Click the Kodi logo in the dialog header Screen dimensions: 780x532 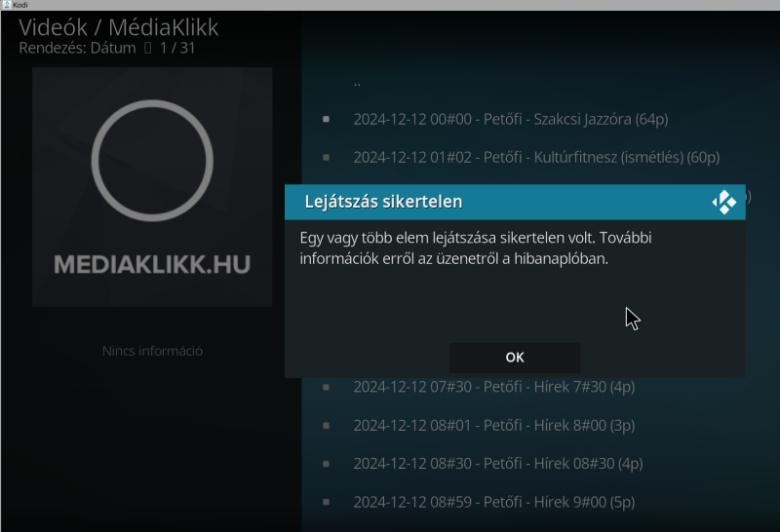pyautogui.click(x=723, y=202)
